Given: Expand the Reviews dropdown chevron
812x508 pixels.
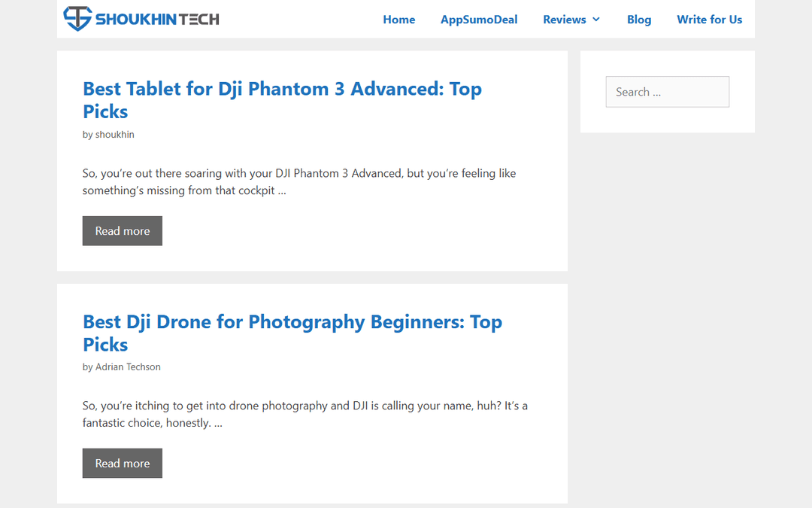Looking at the screenshot, I should pos(596,20).
